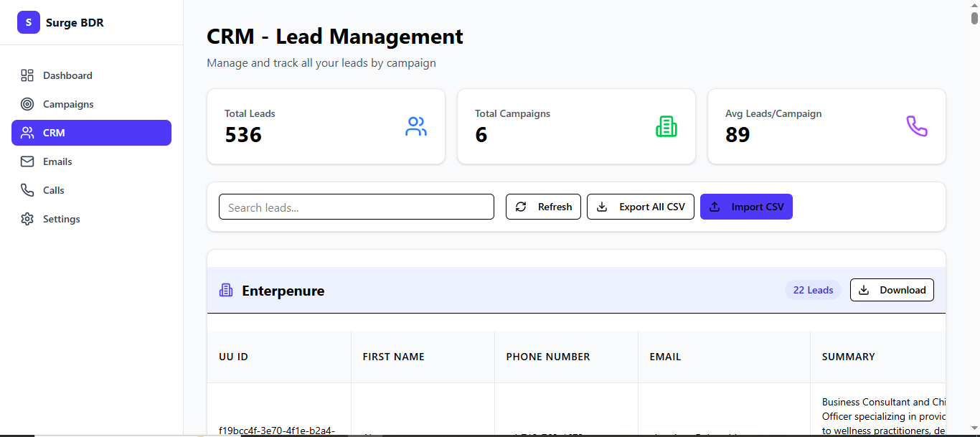
Task: Click the Import CSV button
Action: tap(746, 207)
